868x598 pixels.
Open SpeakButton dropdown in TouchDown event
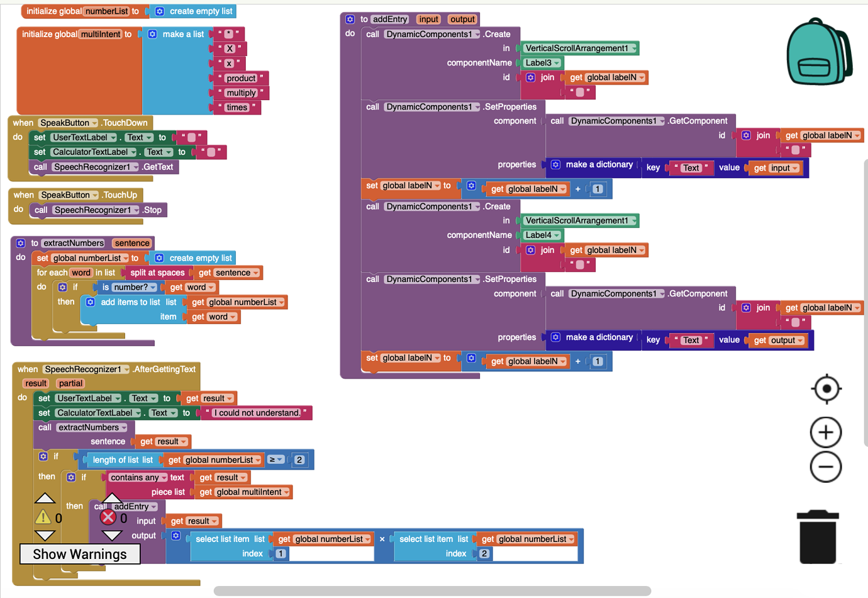coord(94,123)
